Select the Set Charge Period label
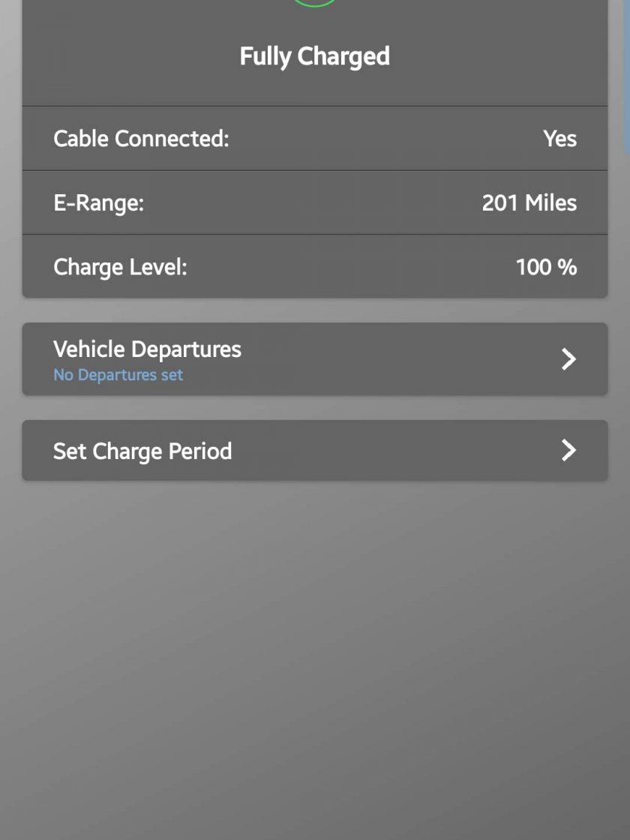Image resolution: width=630 pixels, height=840 pixels. point(142,451)
